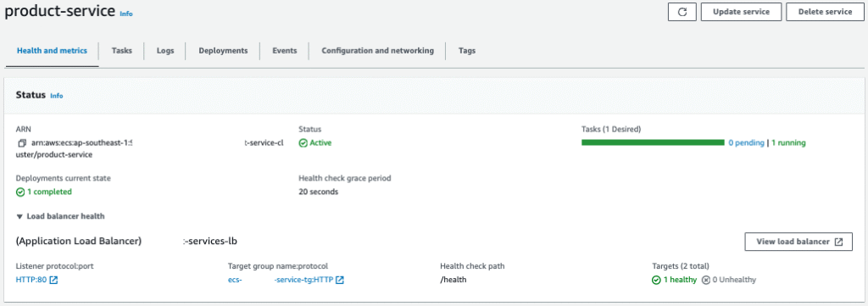Open the HTTP:80 listener external link icon
This screenshot has height=306, width=868.
point(53,280)
